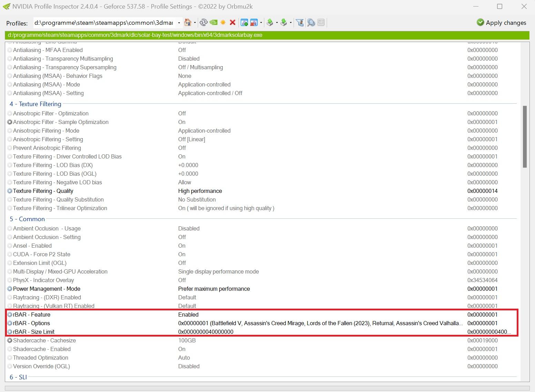Select Antialiasing - Transparency Supersampling row
535x392 pixels.
coord(262,67)
